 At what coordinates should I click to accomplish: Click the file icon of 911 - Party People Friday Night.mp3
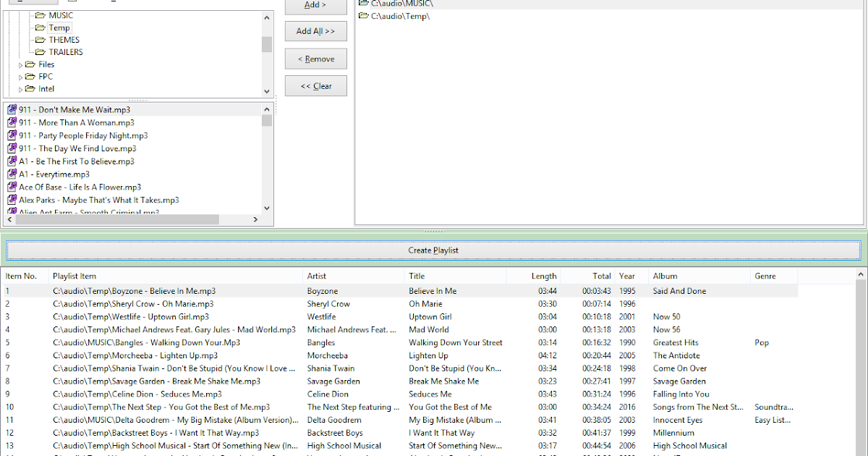point(12,135)
